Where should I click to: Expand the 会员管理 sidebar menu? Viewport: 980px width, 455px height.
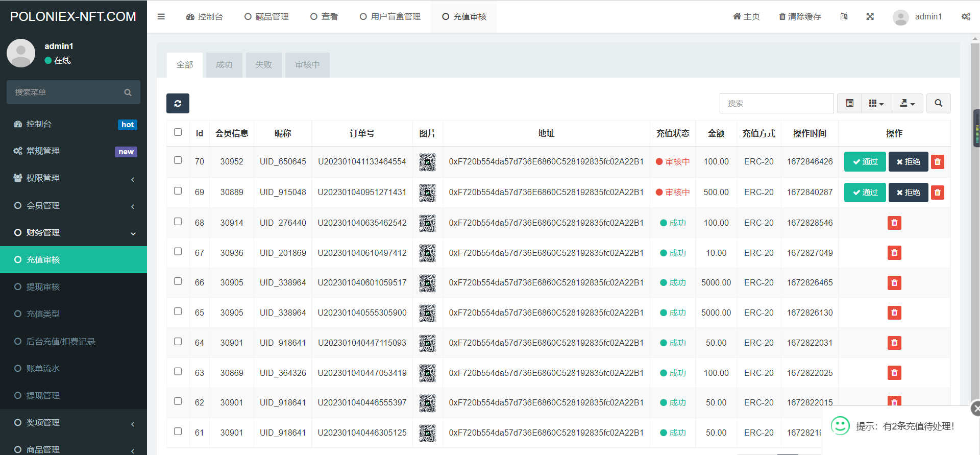point(73,205)
